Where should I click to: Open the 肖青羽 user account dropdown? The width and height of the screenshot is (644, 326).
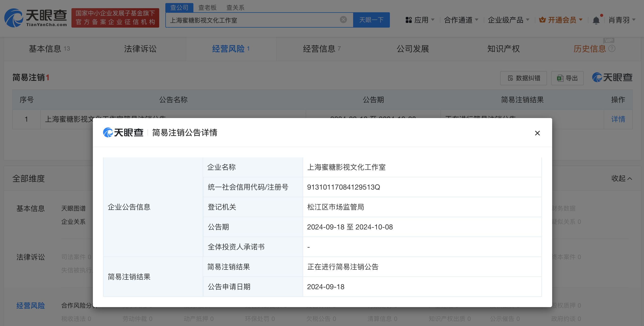tap(622, 20)
